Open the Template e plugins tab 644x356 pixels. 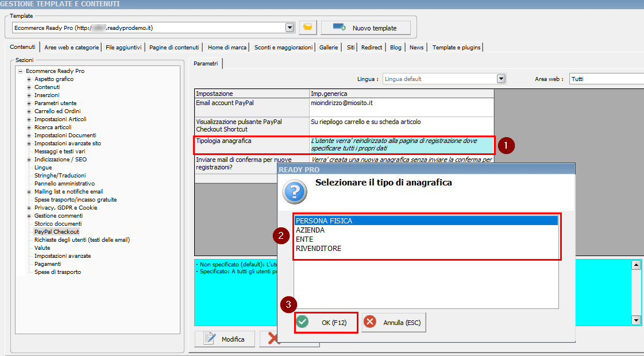pyautogui.click(x=456, y=47)
